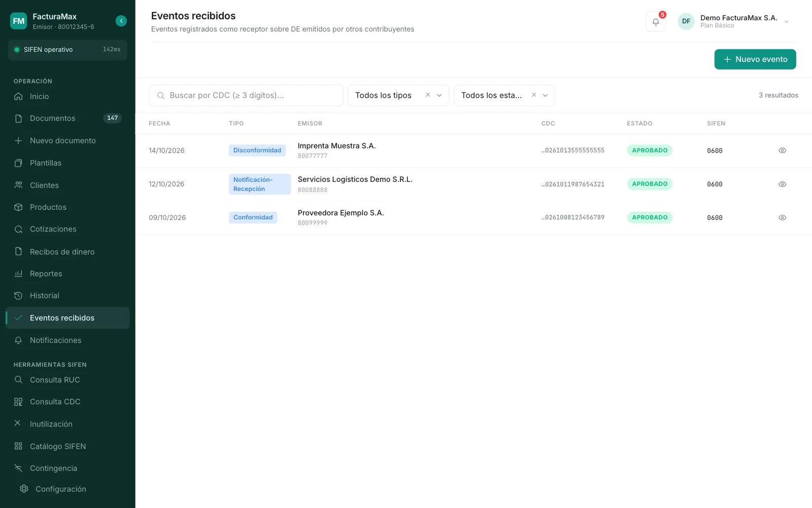Click CDC ending 0261011987654321
Screen dimensions: 812x508
(573, 184)
